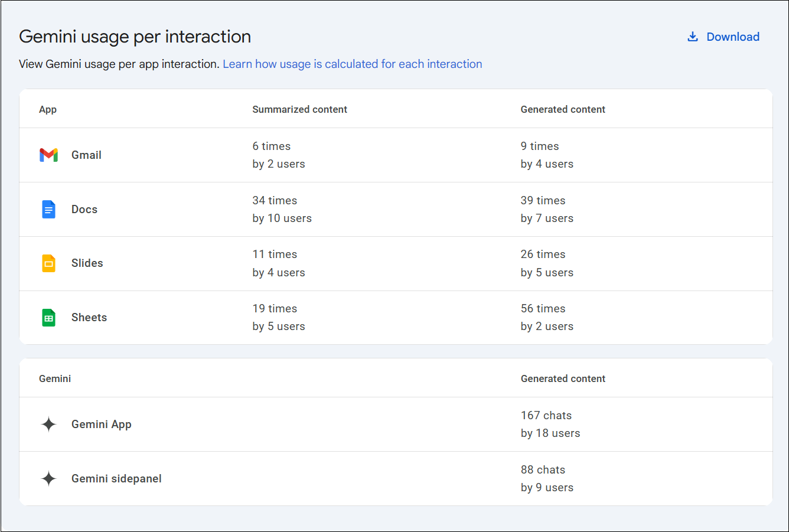Viewport: 789px width, 532px height.
Task: Select the Docs row in the table
Action: tap(84, 209)
